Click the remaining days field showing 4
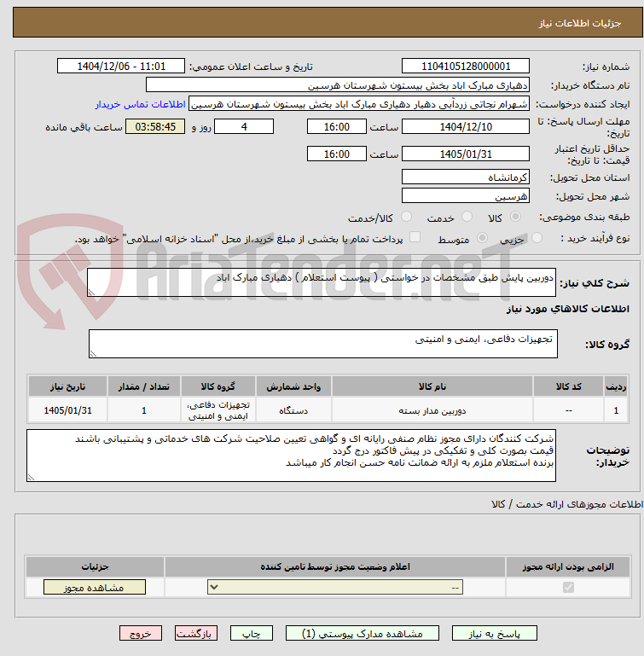The height and width of the screenshot is (656, 644). point(244,127)
